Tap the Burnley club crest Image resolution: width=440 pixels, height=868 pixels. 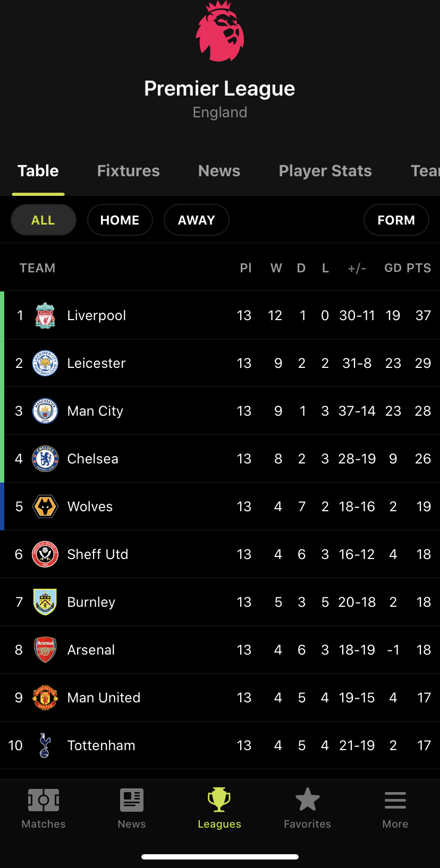click(45, 602)
